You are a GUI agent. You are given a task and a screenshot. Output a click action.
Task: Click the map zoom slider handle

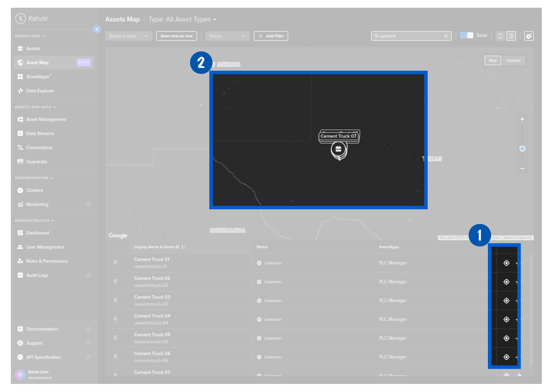(x=522, y=149)
